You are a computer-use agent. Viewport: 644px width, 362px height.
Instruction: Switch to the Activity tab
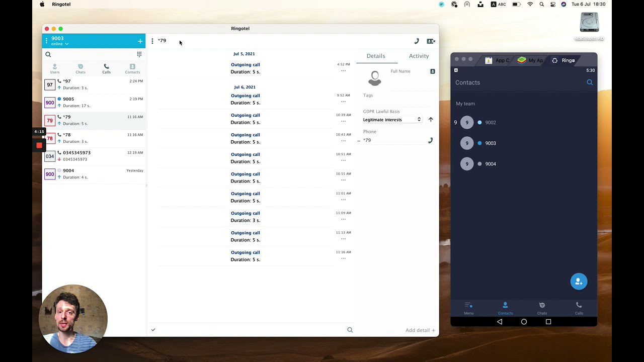click(419, 56)
